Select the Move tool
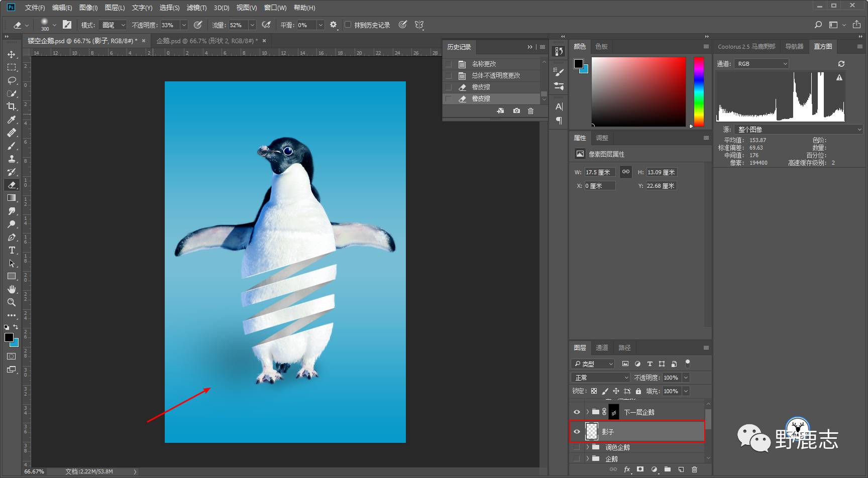The height and width of the screenshot is (478, 868). coord(12,54)
